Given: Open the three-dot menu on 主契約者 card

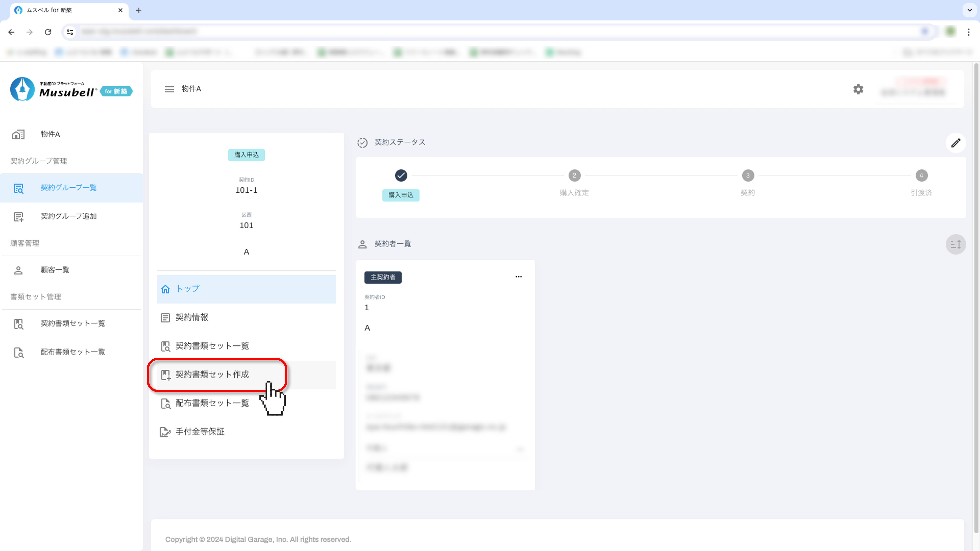Looking at the screenshot, I should click(x=519, y=277).
